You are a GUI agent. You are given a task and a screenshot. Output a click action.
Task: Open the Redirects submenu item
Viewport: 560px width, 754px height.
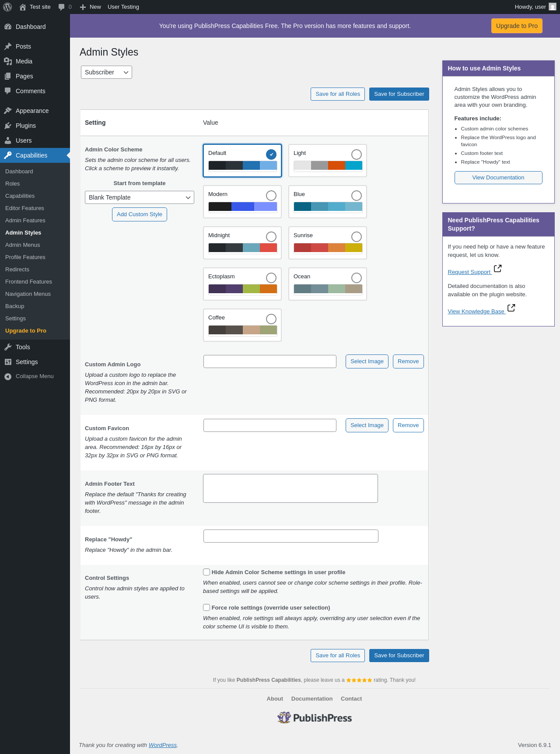pos(17,270)
